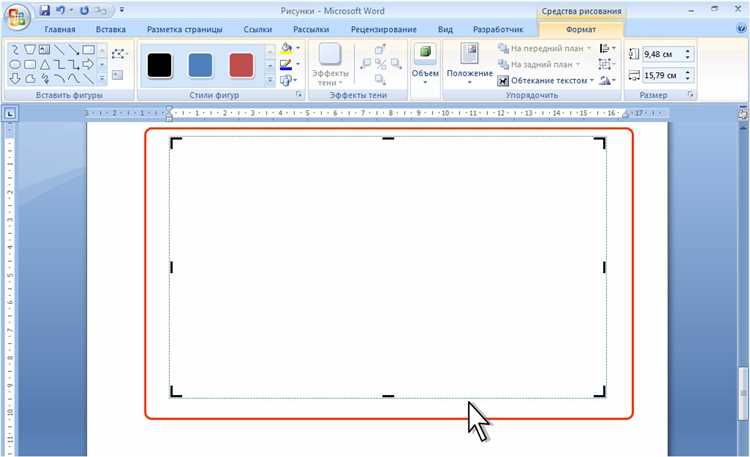The width and height of the screenshot is (750, 457).
Task: Select the Формат tab
Action: pos(581,29)
